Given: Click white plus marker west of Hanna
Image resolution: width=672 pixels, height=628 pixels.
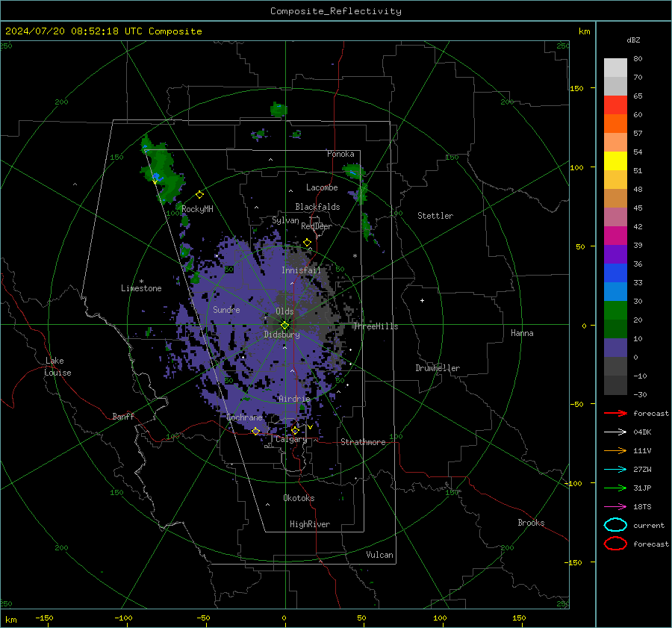Looking at the screenshot, I should 422,300.
